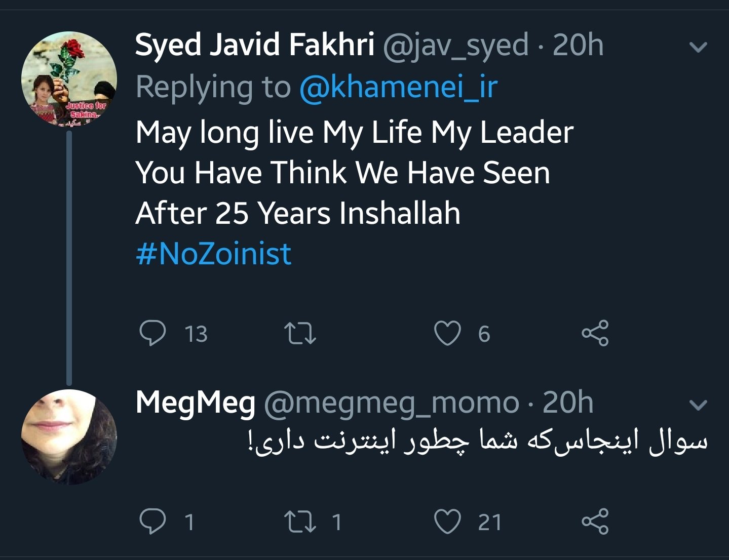Open Syed Javid Fakhri's profile name

point(254,45)
